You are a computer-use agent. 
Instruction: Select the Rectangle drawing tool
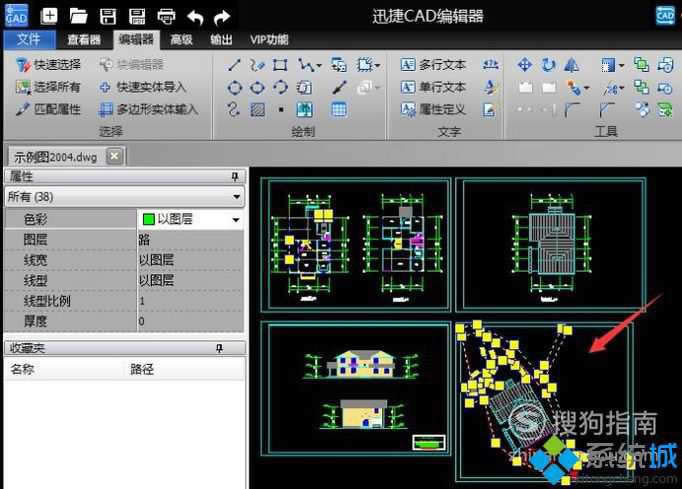point(280,65)
